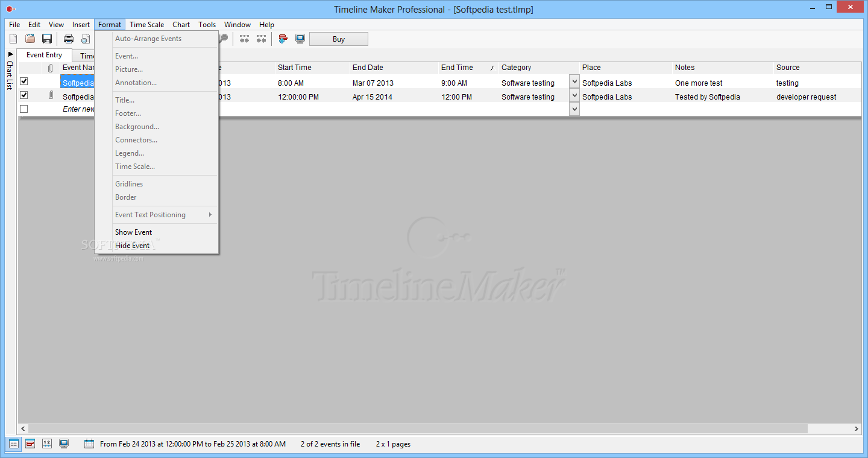The height and width of the screenshot is (458, 868).
Task: Open the Help menu
Action: coord(267,25)
